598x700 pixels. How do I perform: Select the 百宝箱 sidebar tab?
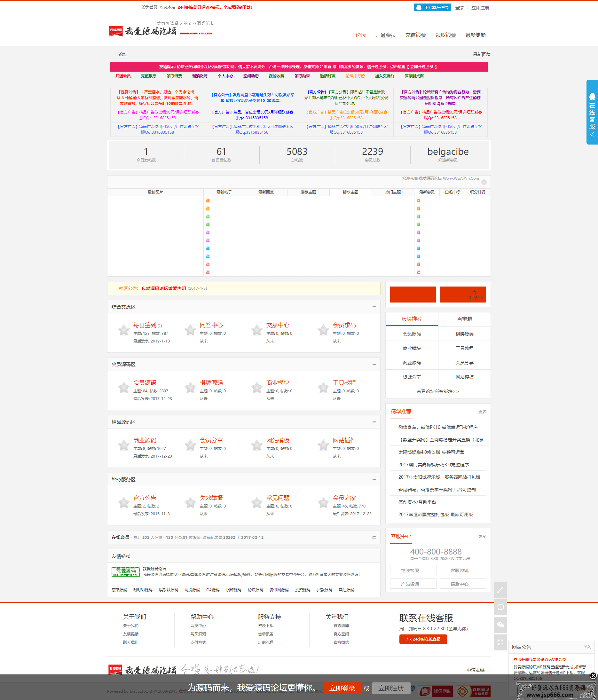click(465, 319)
